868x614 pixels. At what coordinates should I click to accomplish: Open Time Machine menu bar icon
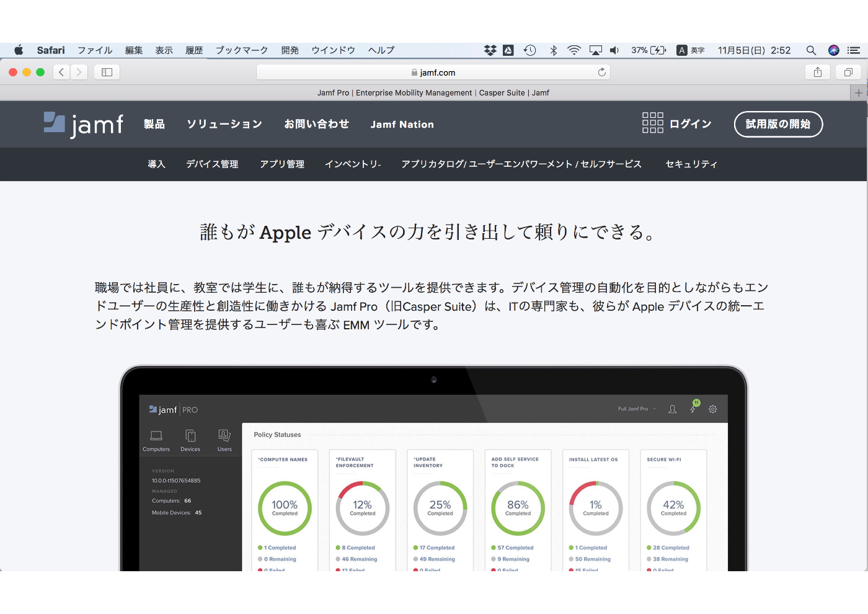tap(529, 50)
